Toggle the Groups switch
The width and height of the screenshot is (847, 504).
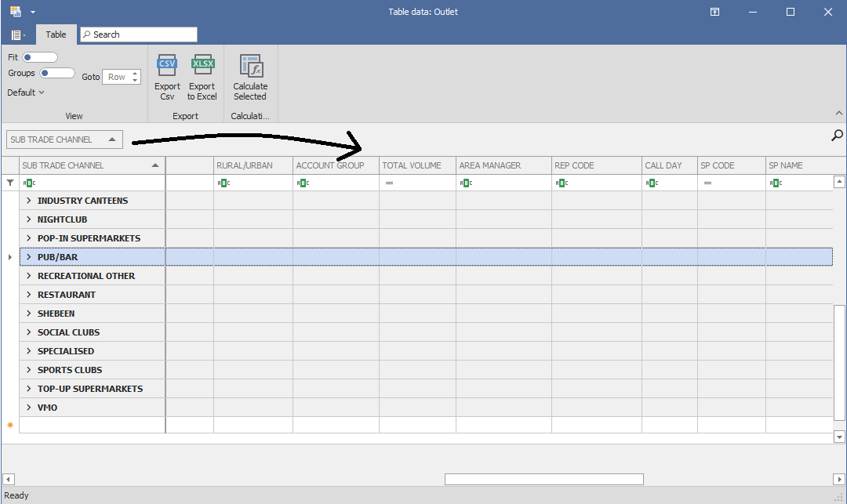tap(56, 73)
